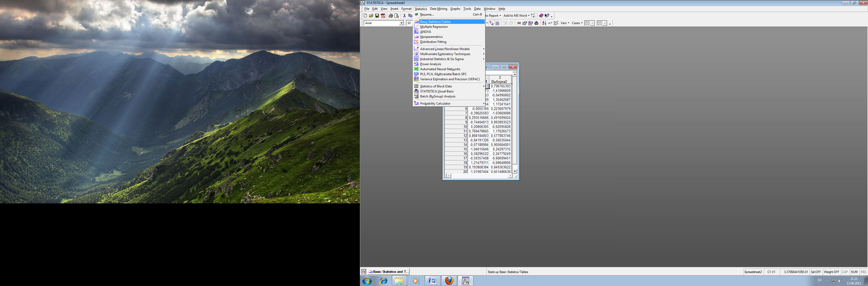Click the Print Preview icon
This screenshot has width=868, height=286.
[397, 16]
